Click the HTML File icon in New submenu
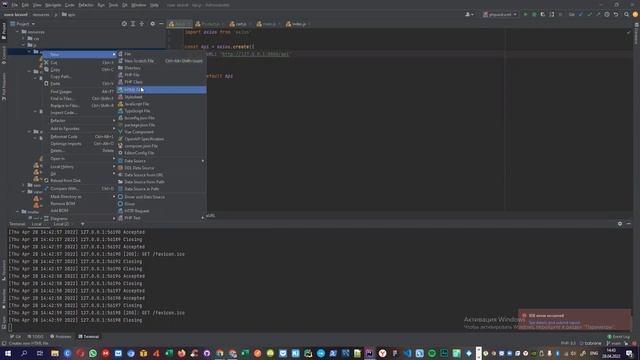This screenshot has height=360, width=640. tap(120, 89)
